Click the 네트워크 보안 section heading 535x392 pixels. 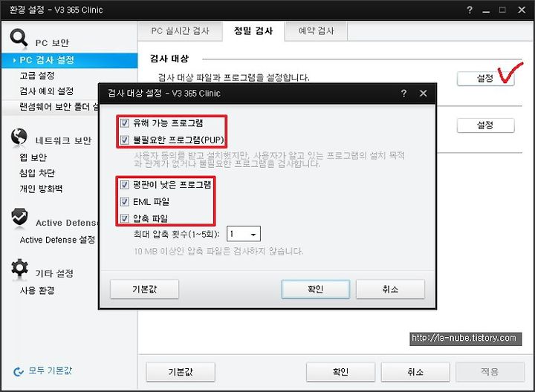(x=63, y=140)
